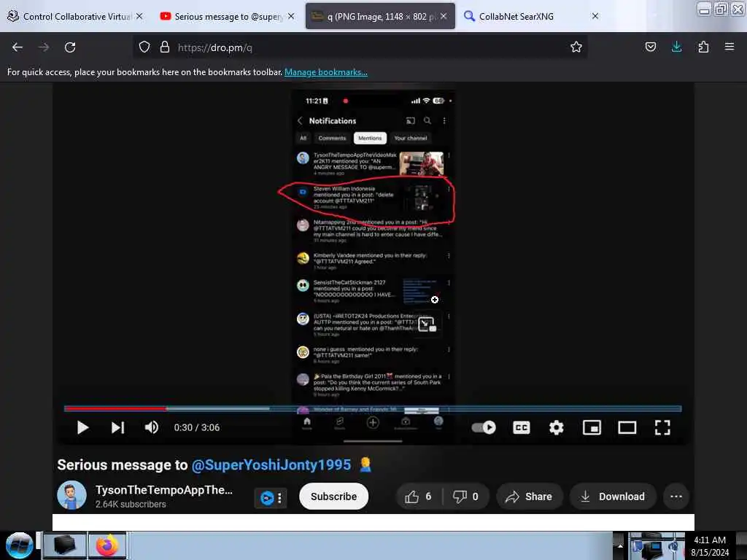Mute the video volume speaker
The height and width of the screenshot is (560, 747).
point(152,427)
